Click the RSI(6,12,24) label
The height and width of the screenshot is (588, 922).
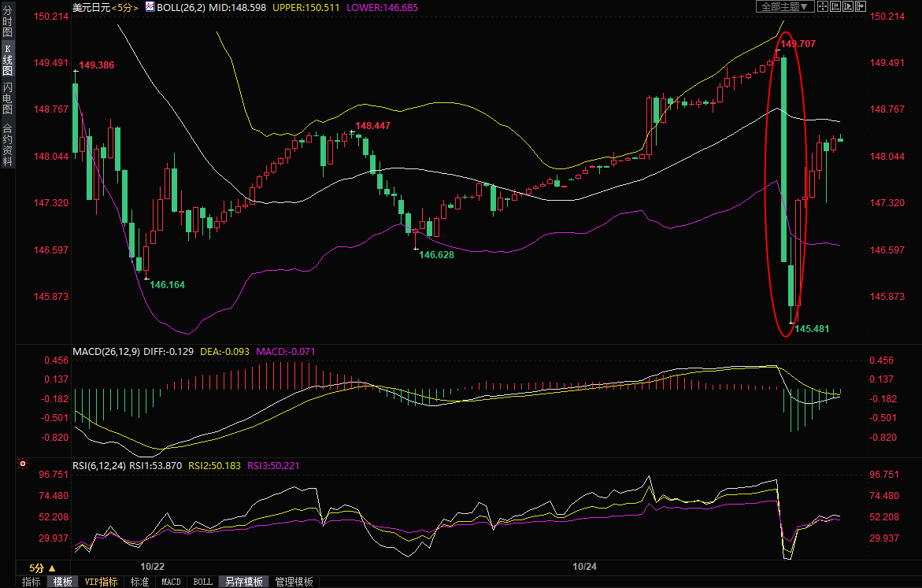(x=98, y=466)
